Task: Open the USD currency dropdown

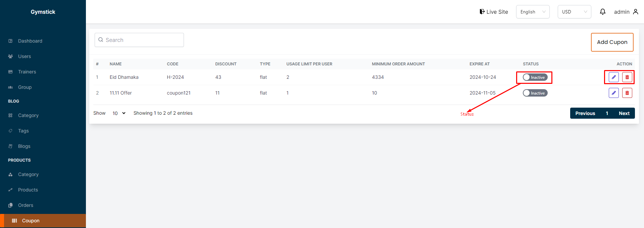Action: (x=574, y=12)
